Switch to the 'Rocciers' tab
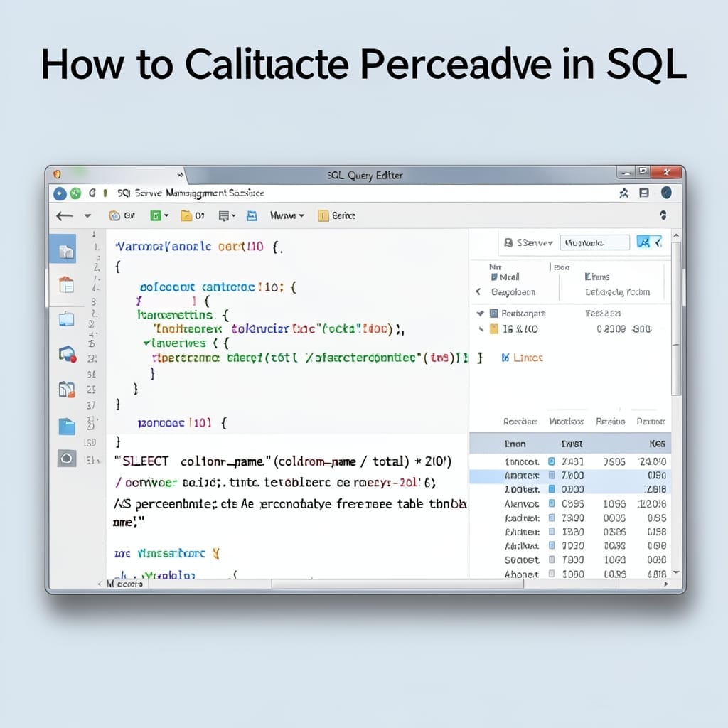Image resolution: width=728 pixels, height=728 pixels. (520, 422)
